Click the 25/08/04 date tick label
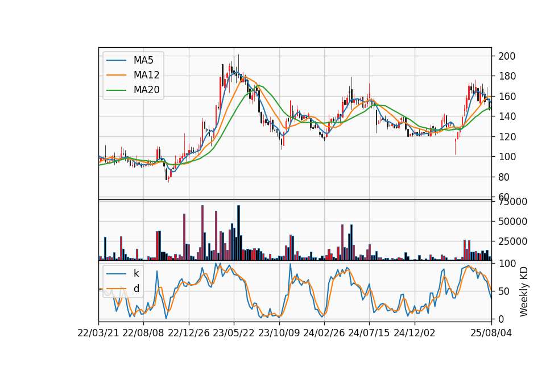 click(x=491, y=333)
